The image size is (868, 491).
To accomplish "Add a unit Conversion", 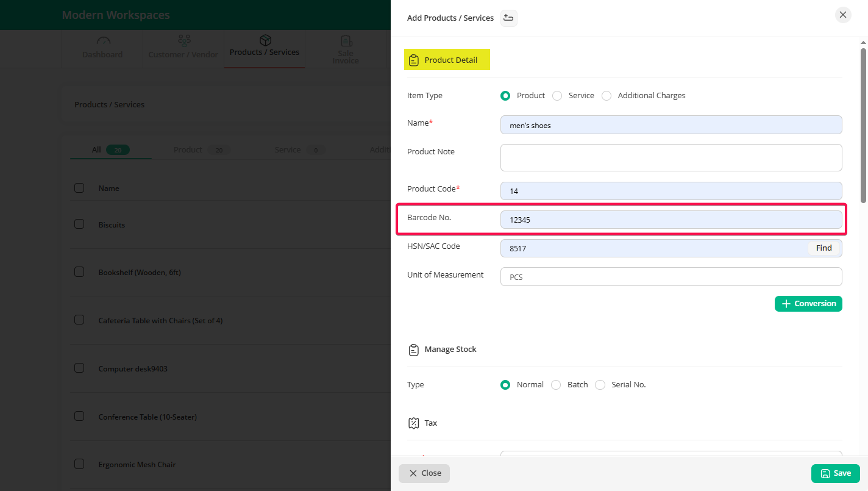I will pyautogui.click(x=808, y=304).
